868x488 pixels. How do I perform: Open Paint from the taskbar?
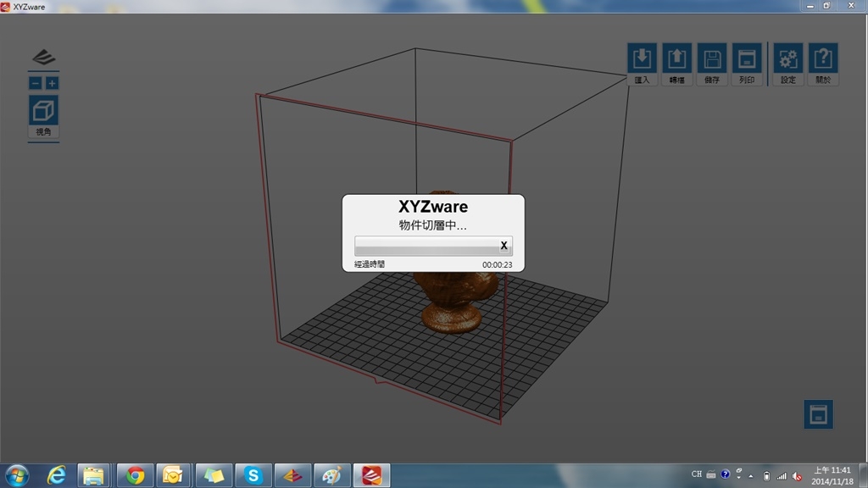coord(332,476)
